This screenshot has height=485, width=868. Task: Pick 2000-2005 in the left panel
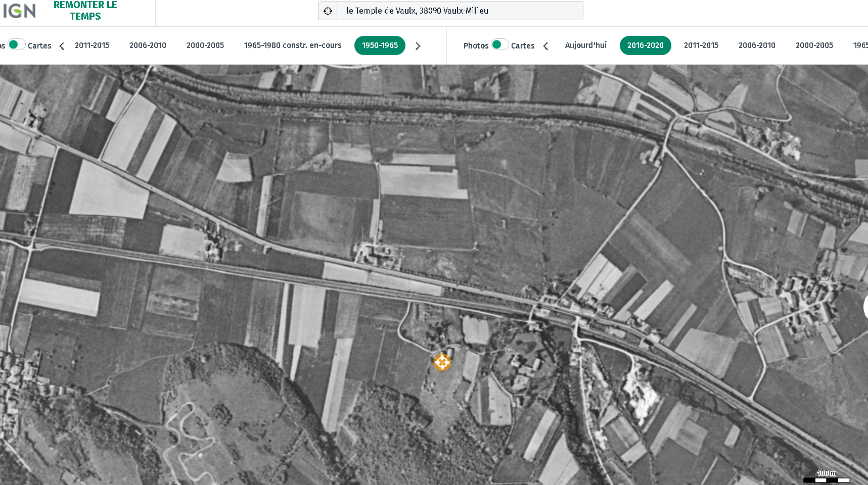tap(205, 45)
